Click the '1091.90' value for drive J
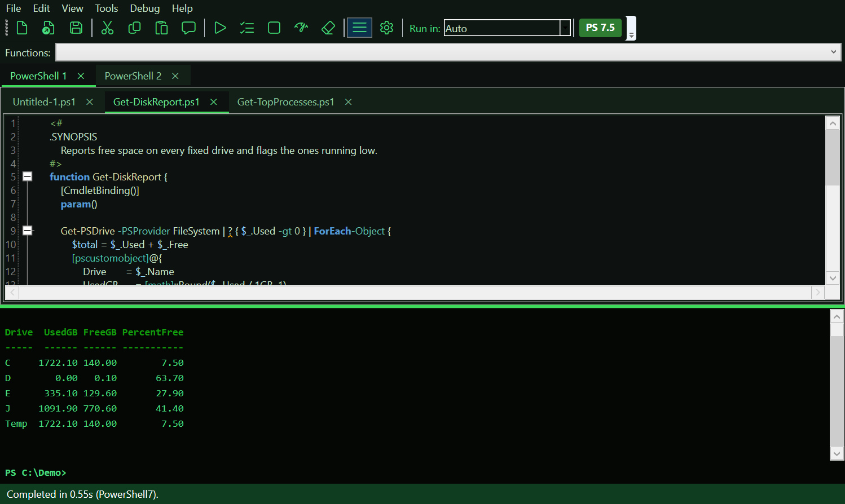The width and height of the screenshot is (845, 504). (x=58, y=409)
